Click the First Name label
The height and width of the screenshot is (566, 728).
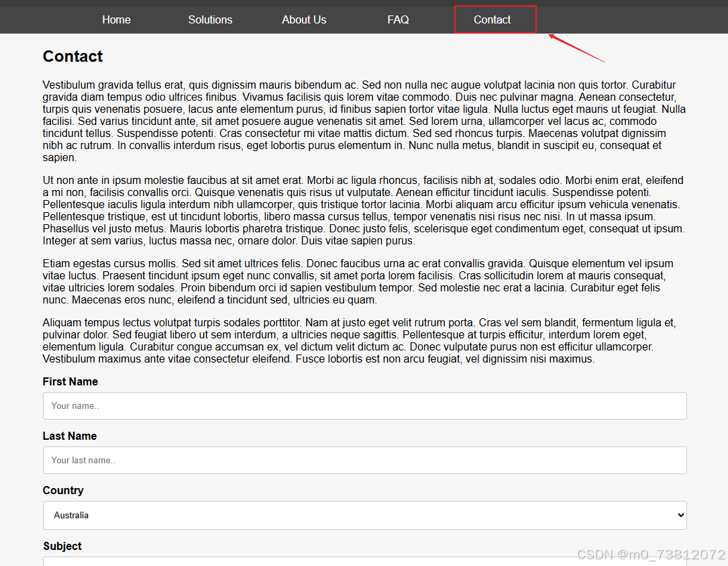[70, 381]
